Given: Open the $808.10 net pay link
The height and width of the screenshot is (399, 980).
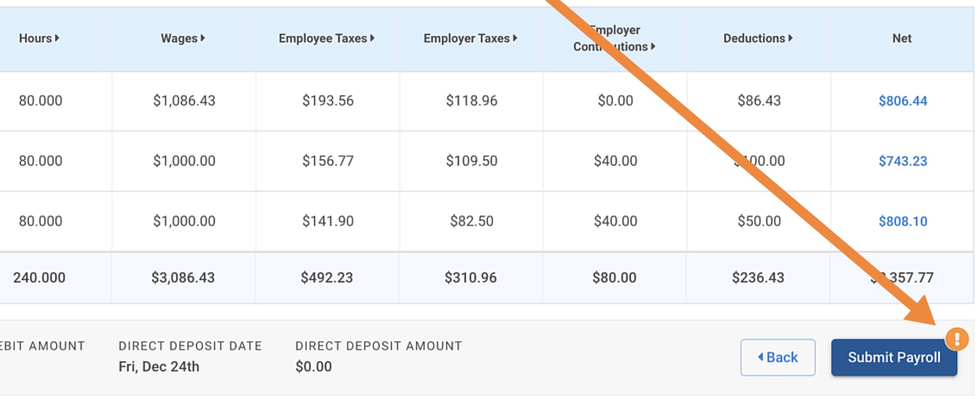Looking at the screenshot, I should [903, 222].
